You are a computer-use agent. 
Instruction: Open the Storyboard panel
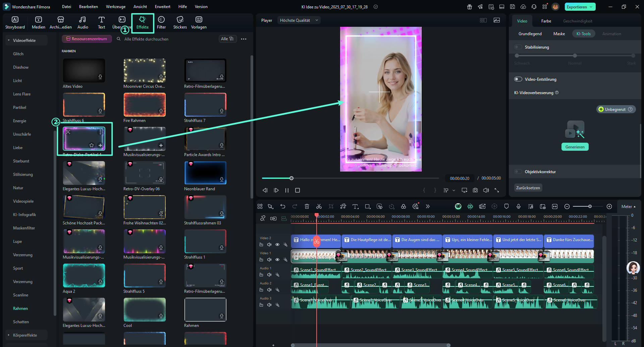pos(15,23)
